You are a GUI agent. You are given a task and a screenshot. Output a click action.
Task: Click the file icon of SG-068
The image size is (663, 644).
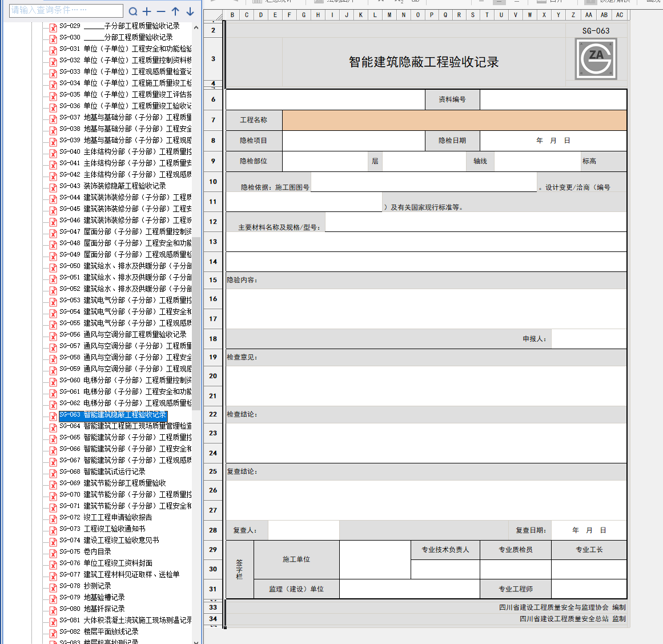(x=53, y=474)
